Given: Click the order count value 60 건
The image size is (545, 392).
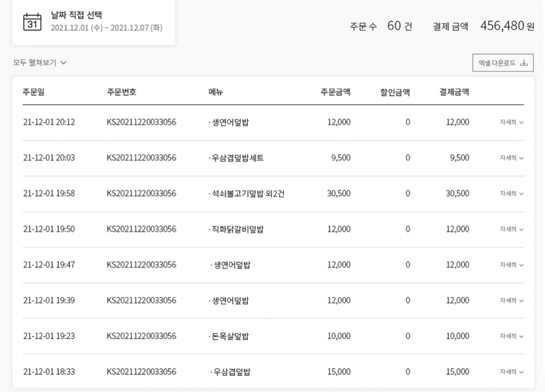Looking at the screenshot, I should 400,26.
